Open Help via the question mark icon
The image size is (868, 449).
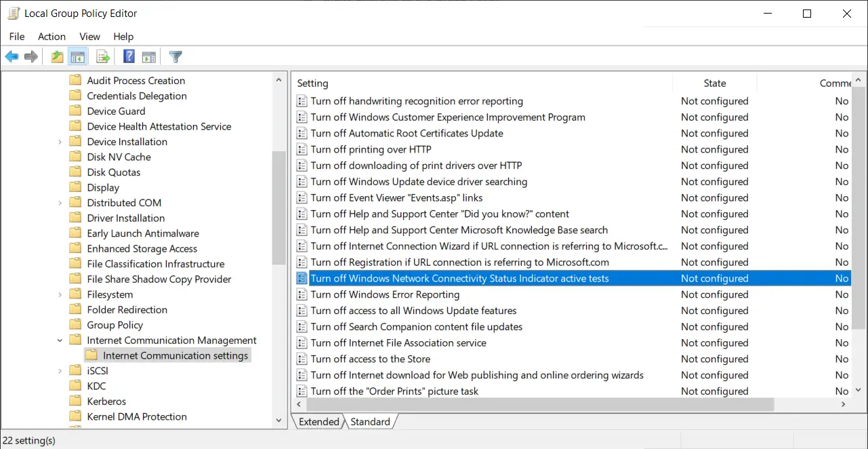(129, 57)
